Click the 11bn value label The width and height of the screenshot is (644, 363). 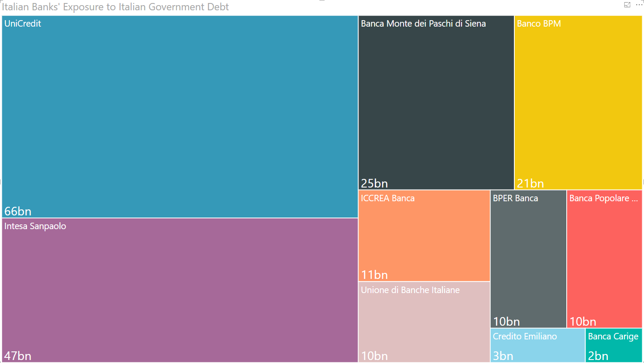click(374, 275)
